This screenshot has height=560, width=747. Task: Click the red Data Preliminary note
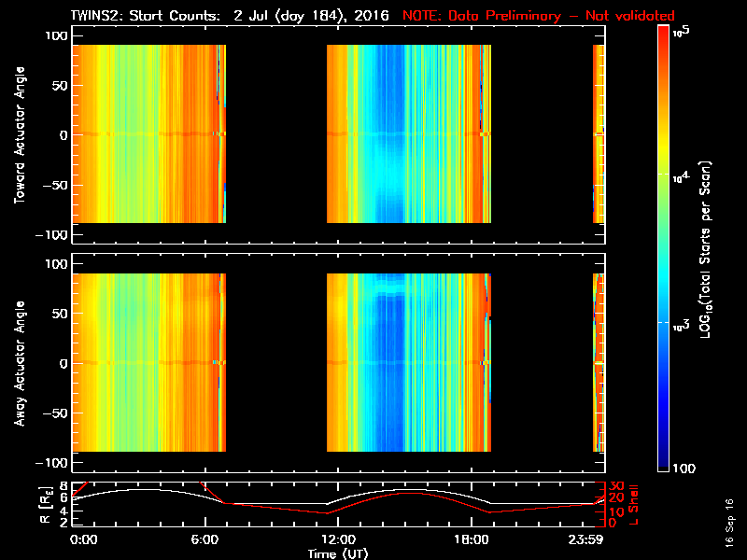[539, 16]
